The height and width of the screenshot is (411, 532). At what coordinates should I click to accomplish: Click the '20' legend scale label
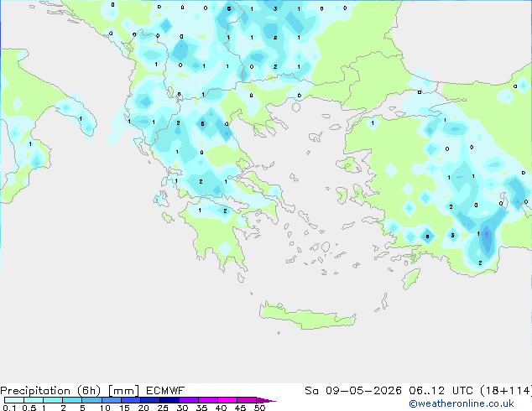[143, 408]
